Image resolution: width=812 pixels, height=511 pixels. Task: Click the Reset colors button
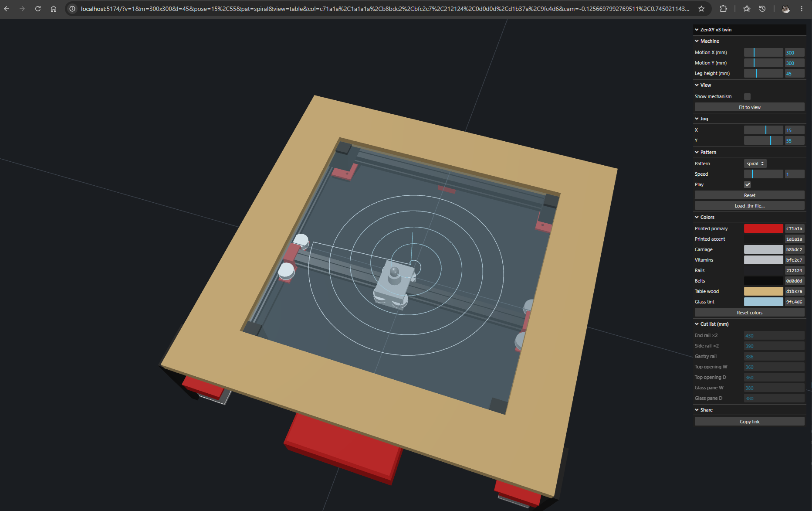click(x=749, y=313)
